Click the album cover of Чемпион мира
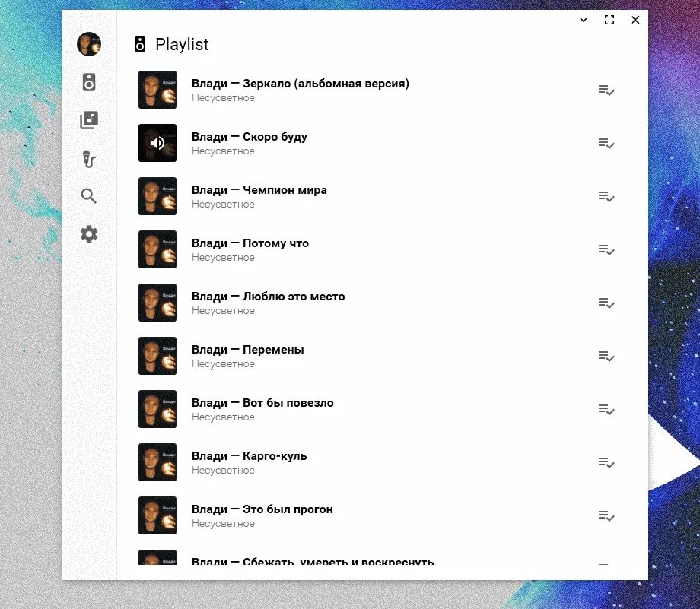The image size is (700, 609). 157,196
